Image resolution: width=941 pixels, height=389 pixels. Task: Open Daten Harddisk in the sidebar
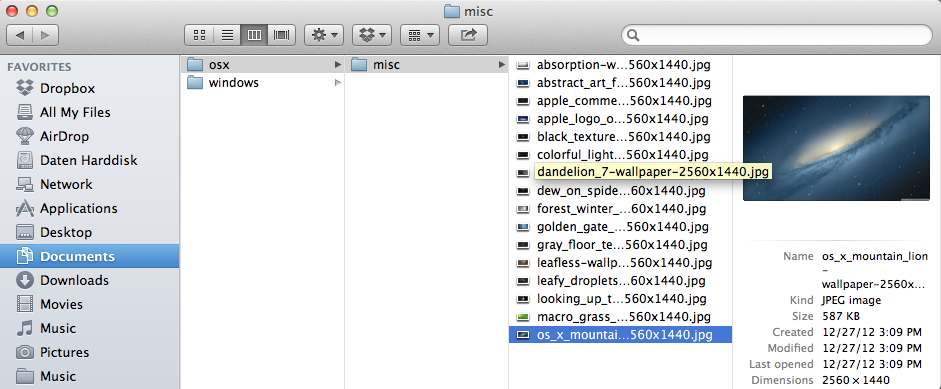click(89, 160)
